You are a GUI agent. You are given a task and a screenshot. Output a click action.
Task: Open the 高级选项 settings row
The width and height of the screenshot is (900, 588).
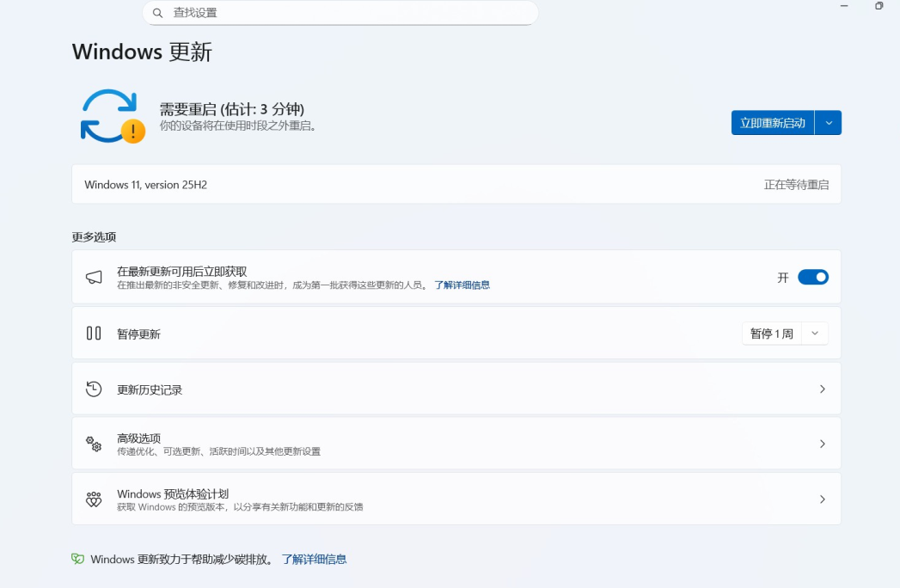456,444
